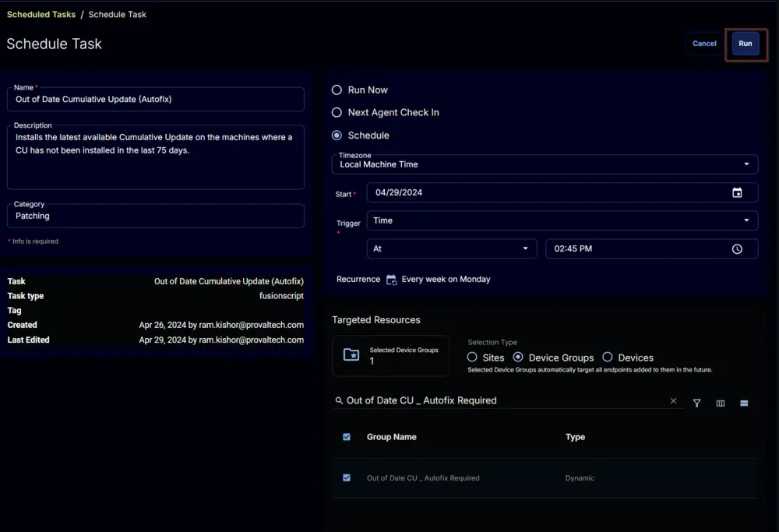This screenshot has height=532, width=779.
Task: Click the fusionscript task type value
Action: [281, 296]
